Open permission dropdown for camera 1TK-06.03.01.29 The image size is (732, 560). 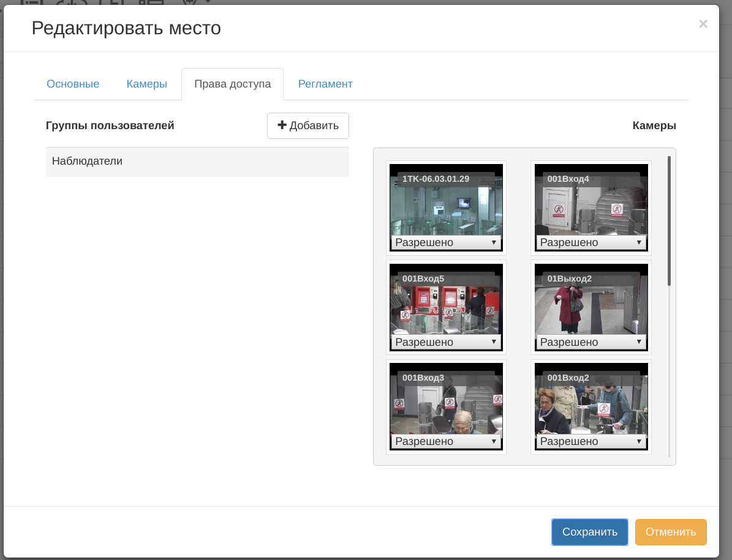[447, 242]
